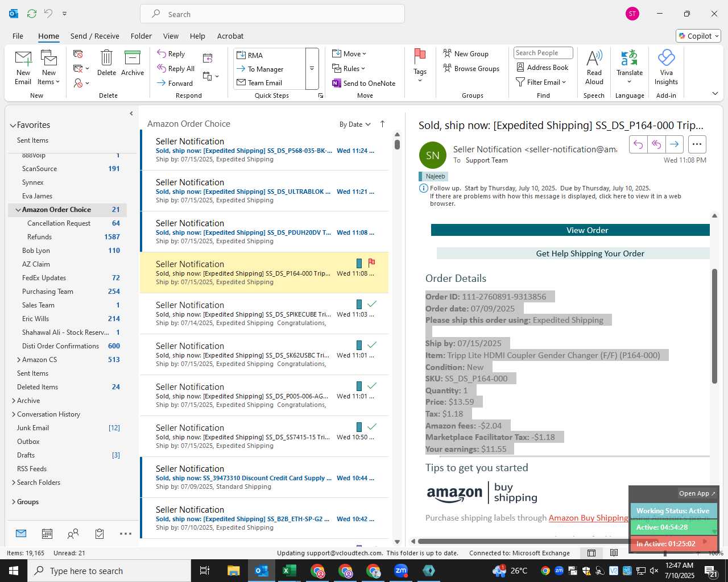Screen dimensions: 728x582
Task: Click the Ignore conversation icon
Action: [x=78, y=54]
